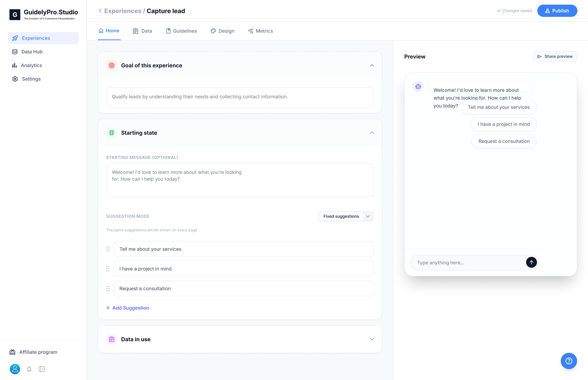This screenshot has width=588, height=380.
Task: Click Add Suggestion
Action: pos(128,308)
